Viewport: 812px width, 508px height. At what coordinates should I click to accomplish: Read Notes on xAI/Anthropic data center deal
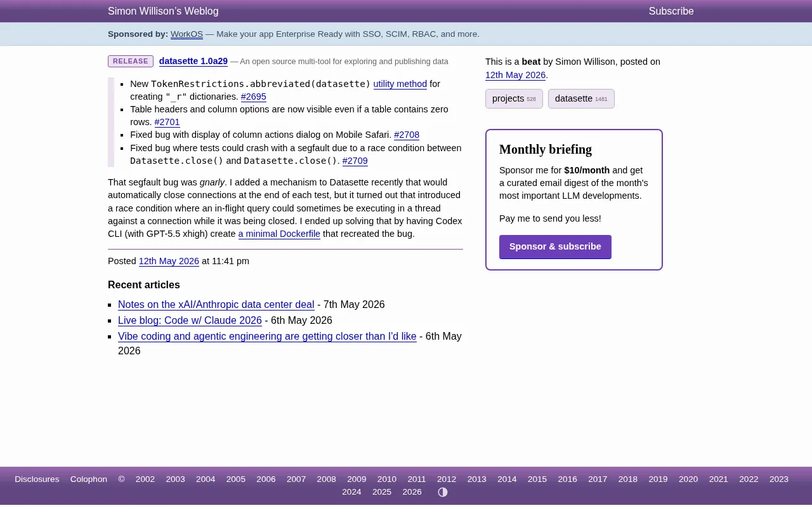[x=216, y=304]
